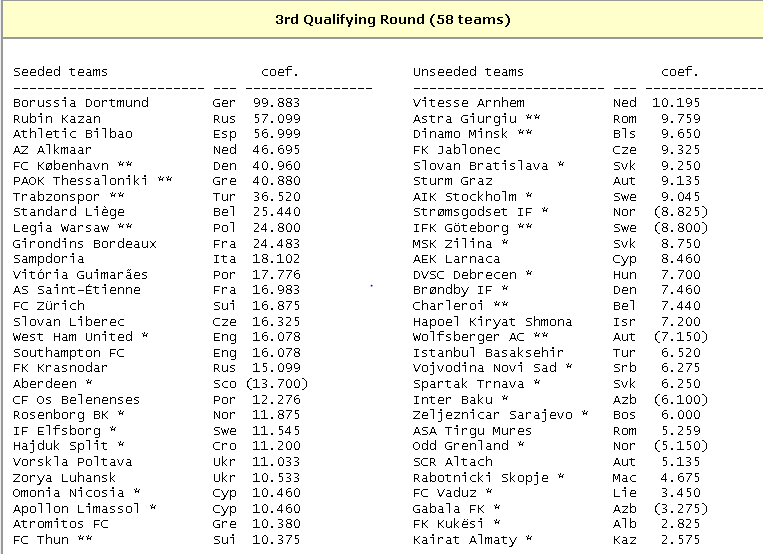Screen dimensions: 763x554
Task: Select the 'Seeded teams' column header
Action: [60, 72]
